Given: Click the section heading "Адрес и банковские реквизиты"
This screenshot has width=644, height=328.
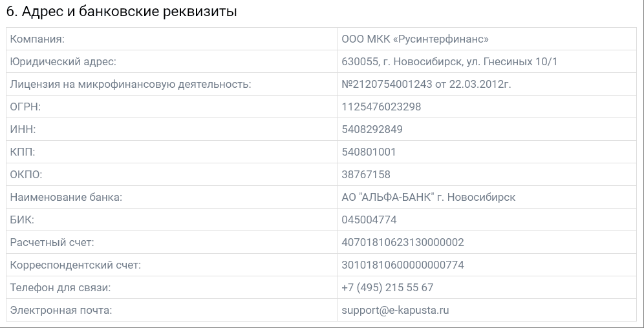Looking at the screenshot, I should [122, 12].
